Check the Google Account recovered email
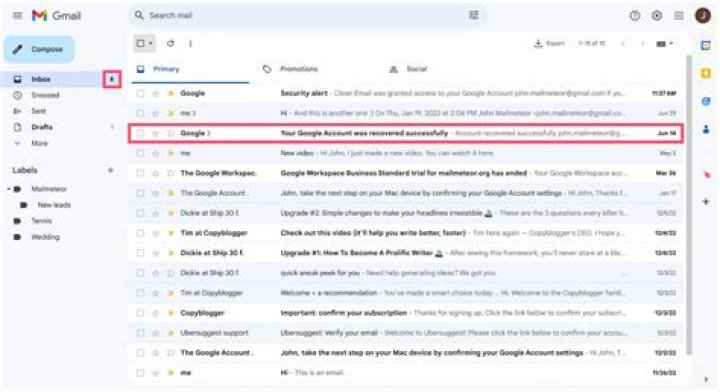The width and height of the screenshot is (720, 392). (141, 133)
